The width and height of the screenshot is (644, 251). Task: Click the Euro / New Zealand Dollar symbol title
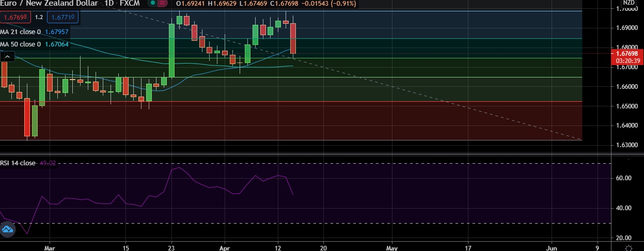point(49,4)
